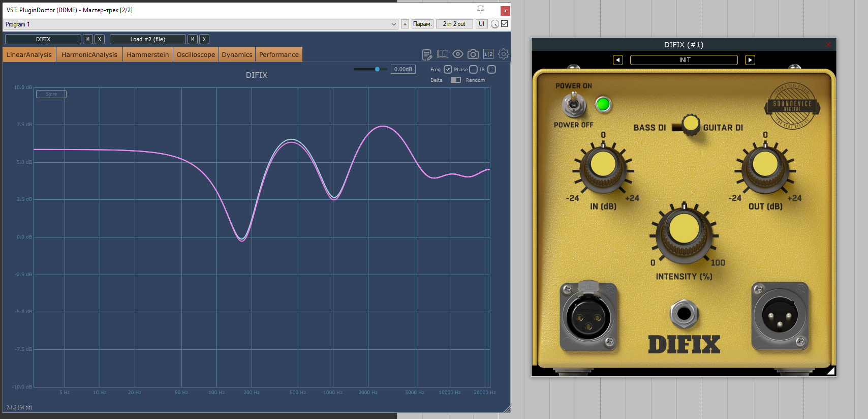
Task: Remove the DIFIX plugin with X
Action: coord(100,39)
